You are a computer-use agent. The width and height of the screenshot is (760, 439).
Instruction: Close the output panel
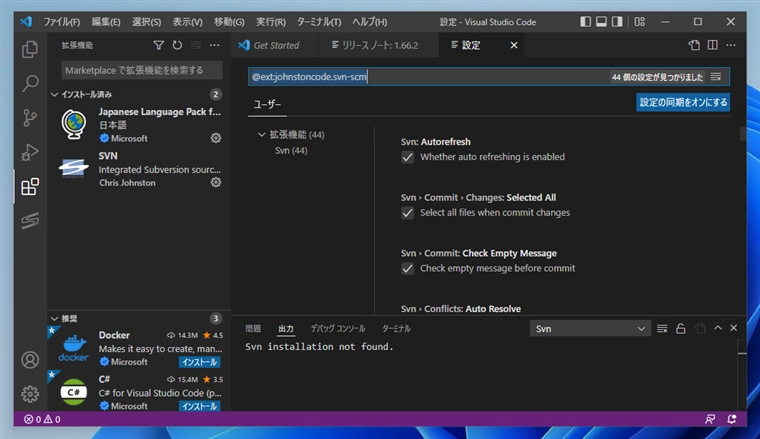(x=734, y=328)
